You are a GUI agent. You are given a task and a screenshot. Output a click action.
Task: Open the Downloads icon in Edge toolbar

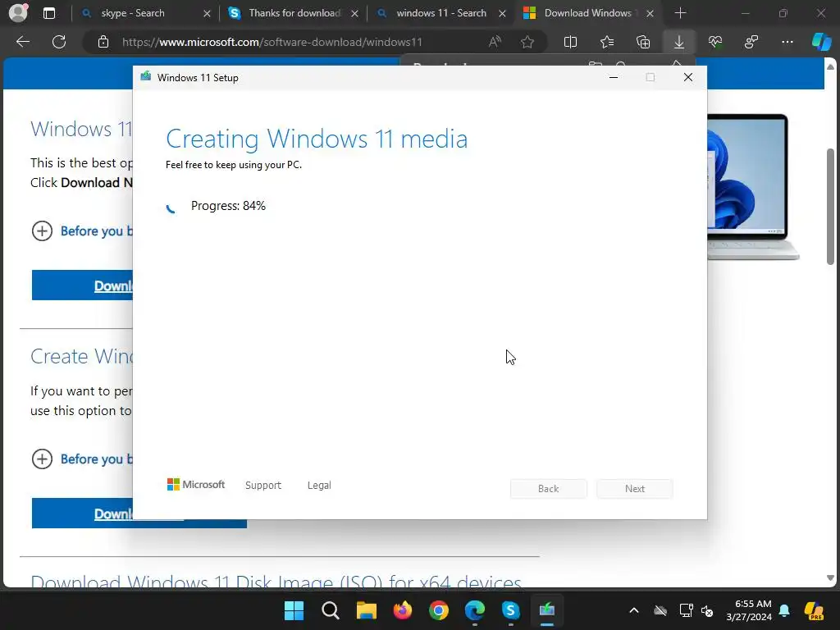tap(678, 42)
